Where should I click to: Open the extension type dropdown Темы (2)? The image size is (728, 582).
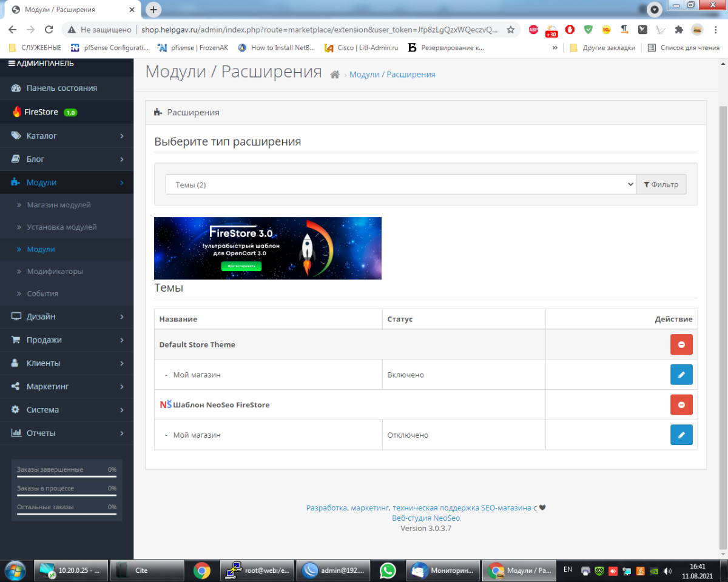point(400,184)
